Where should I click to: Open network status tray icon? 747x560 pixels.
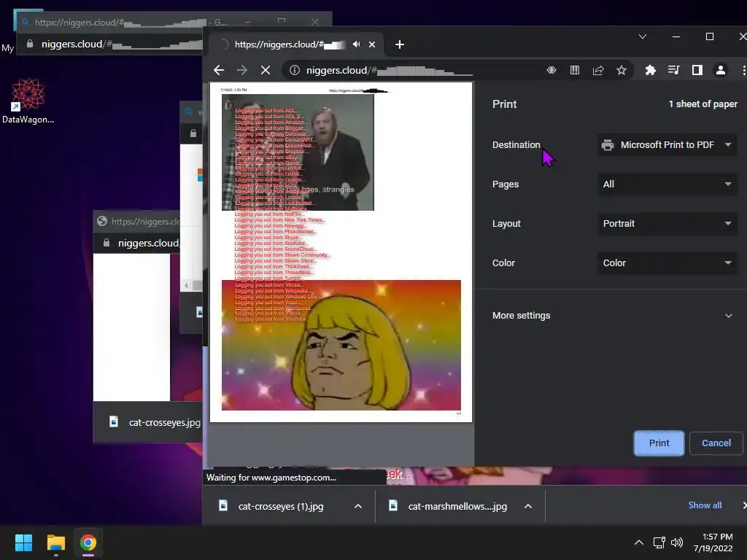click(x=659, y=542)
